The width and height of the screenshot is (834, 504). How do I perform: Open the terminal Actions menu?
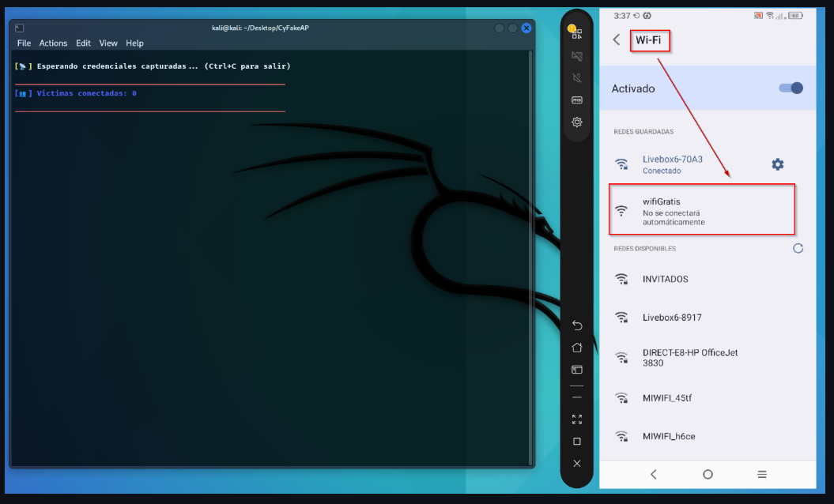[x=53, y=43]
